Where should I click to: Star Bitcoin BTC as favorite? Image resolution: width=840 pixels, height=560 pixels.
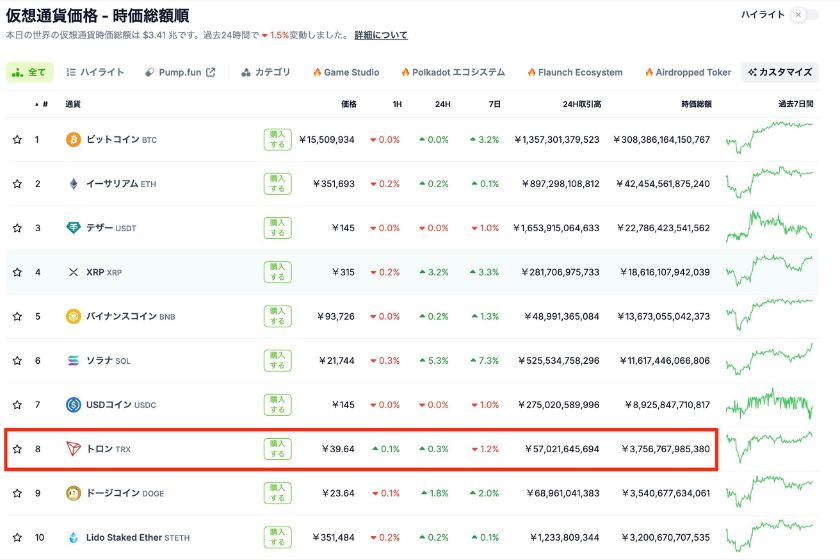17,140
